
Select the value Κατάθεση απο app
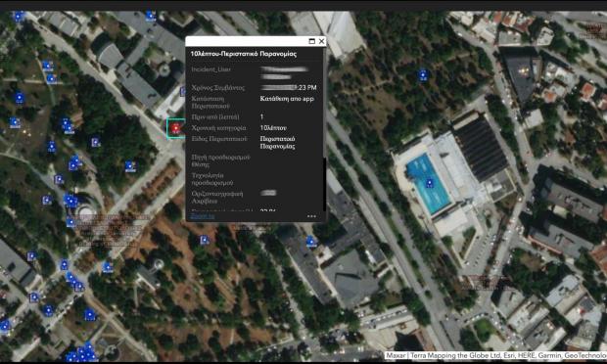[x=287, y=99]
